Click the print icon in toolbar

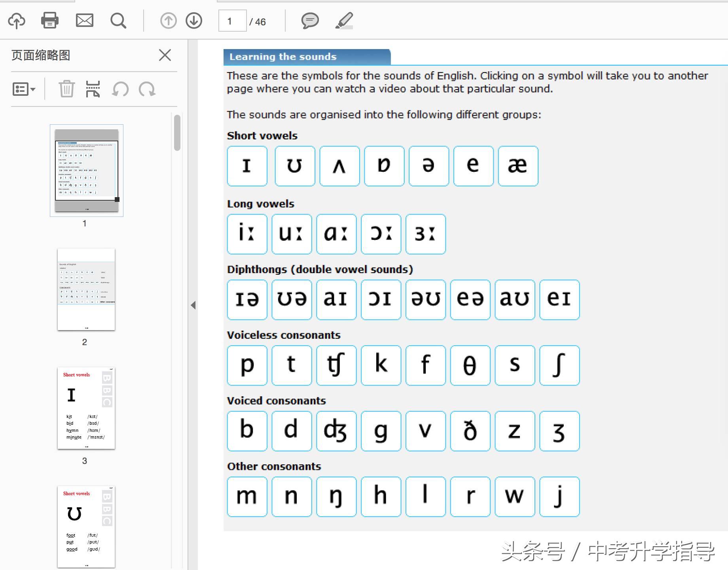pyautogui.click(x=50, y=21)
